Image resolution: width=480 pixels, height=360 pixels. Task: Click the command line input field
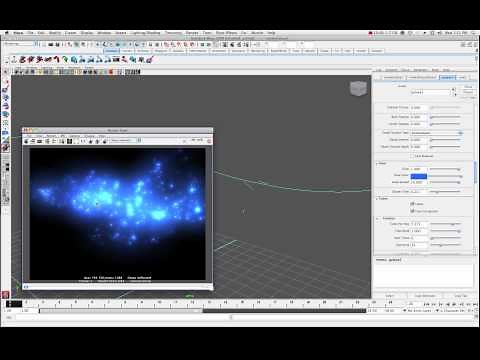click(123, 317)
